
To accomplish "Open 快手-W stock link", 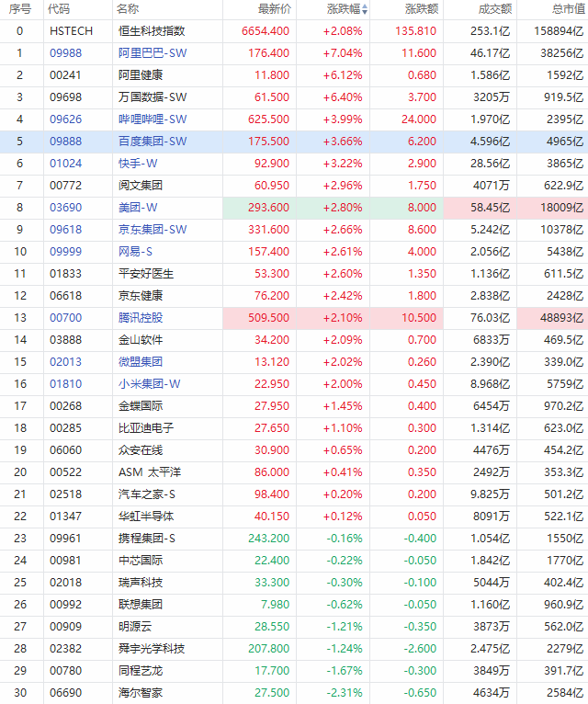I will coord(138,163).
